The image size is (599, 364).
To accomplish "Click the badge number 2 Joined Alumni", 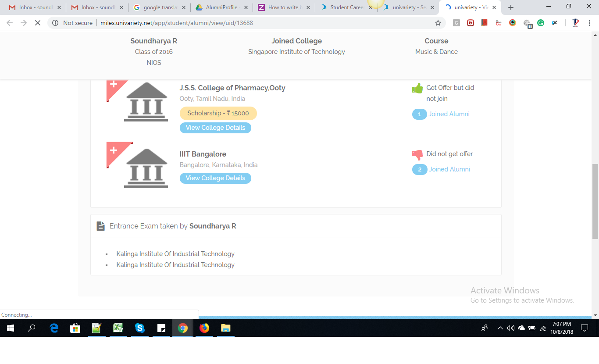I will [x=419, y=170].
